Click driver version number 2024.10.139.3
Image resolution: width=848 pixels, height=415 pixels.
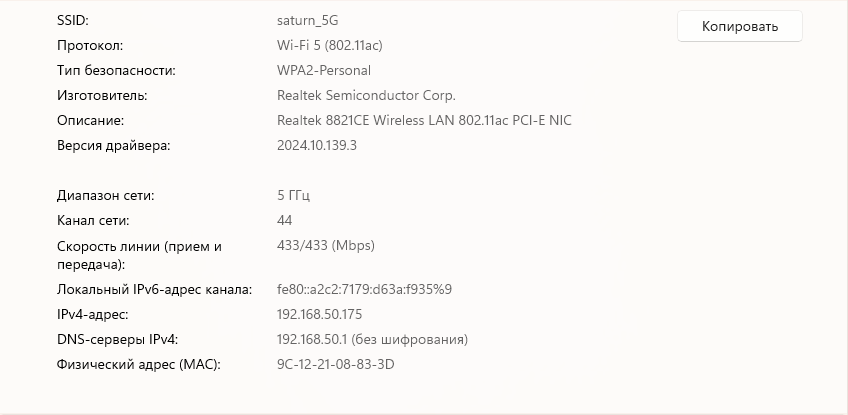point(316,146)
